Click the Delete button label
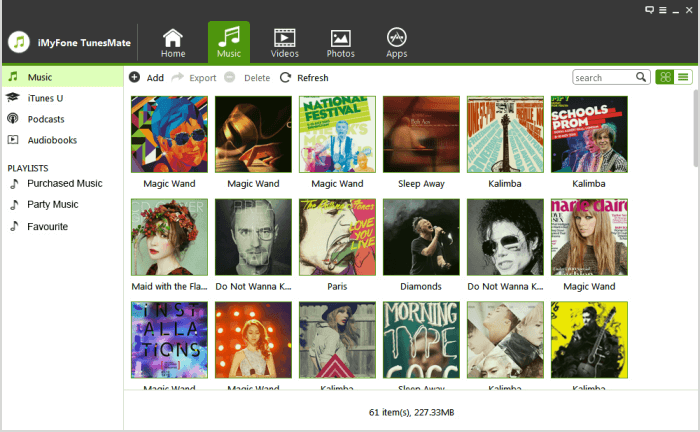The width and height of the screenshot is (700, 432). (257, 78)
